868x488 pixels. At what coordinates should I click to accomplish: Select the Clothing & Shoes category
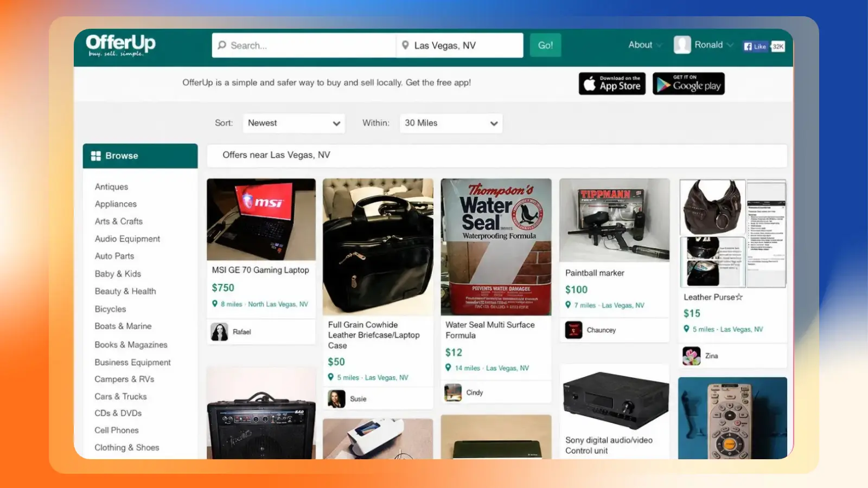pos(127,447)
